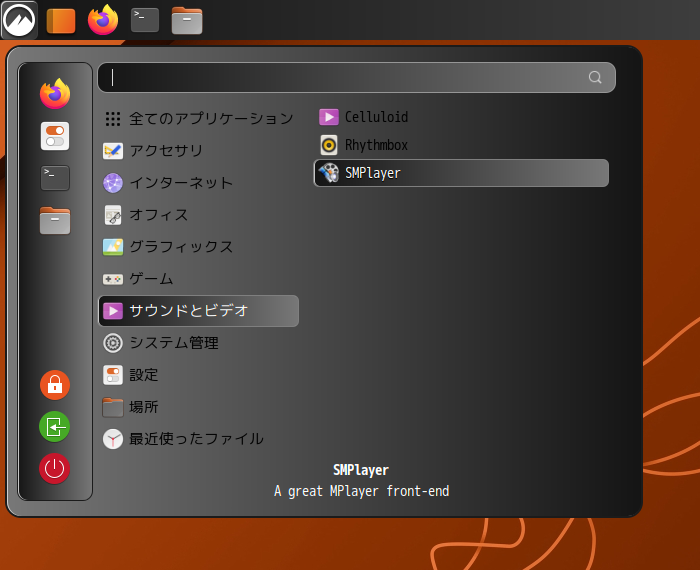Select the 設定 category
The image size is (700, 570).
pos(199,375)
